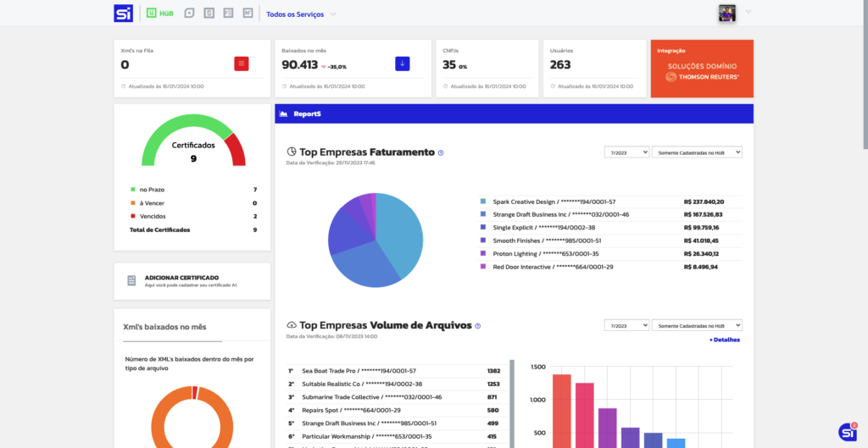Click the red list icon in Xml's na Fila
The height and width of the screenshot is (448, 868).
(x=242, y=64)
